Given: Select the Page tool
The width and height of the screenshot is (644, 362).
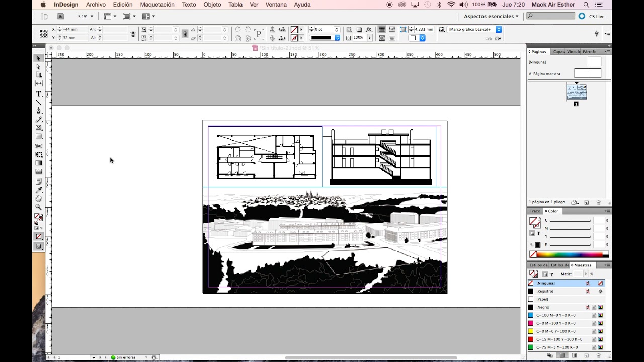Looking at the screenshot, I should pyautogui.click(x=38, y=75).
